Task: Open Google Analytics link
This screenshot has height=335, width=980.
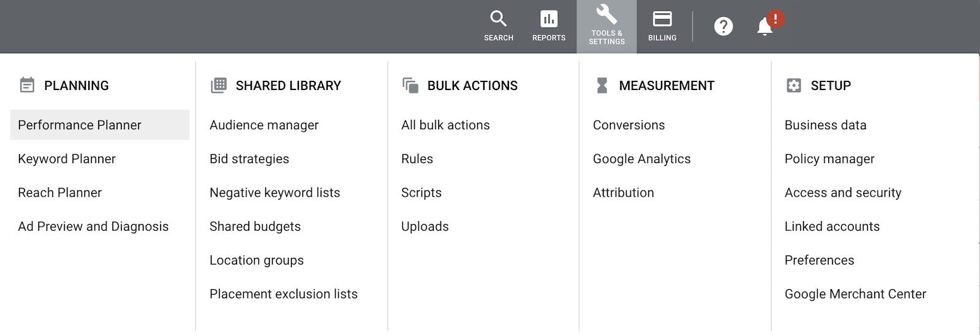Action: 641,159
